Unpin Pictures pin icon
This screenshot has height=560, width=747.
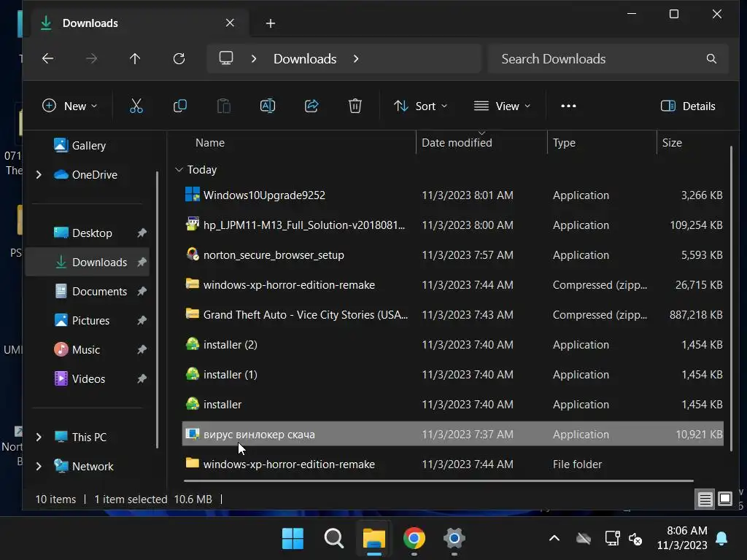point(142,321)
